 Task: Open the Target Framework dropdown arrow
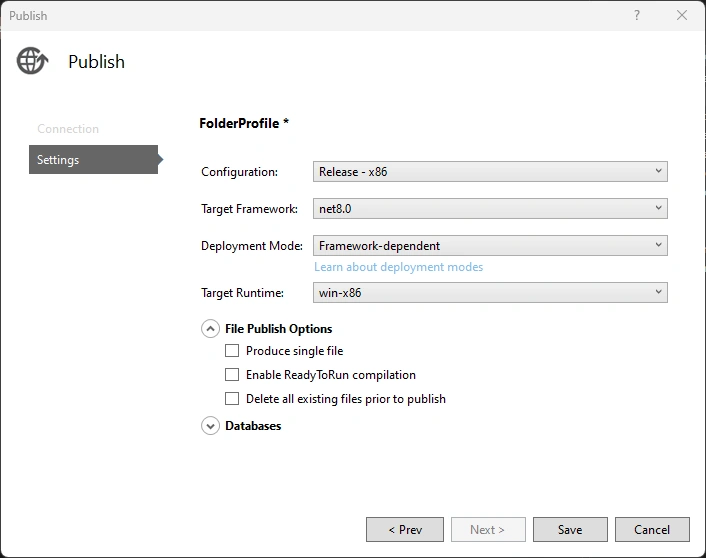click(658, 208)
